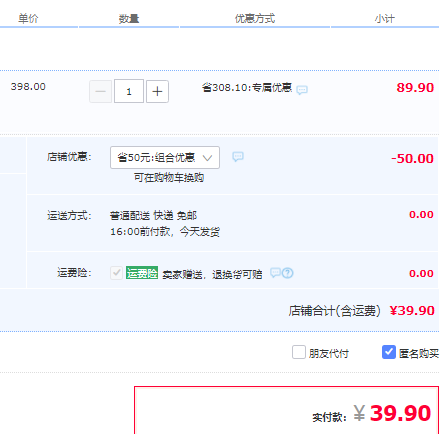Screen dimensions: 447x434
Task: Click 可在购物车换购 text link
Action: (169, 178)
